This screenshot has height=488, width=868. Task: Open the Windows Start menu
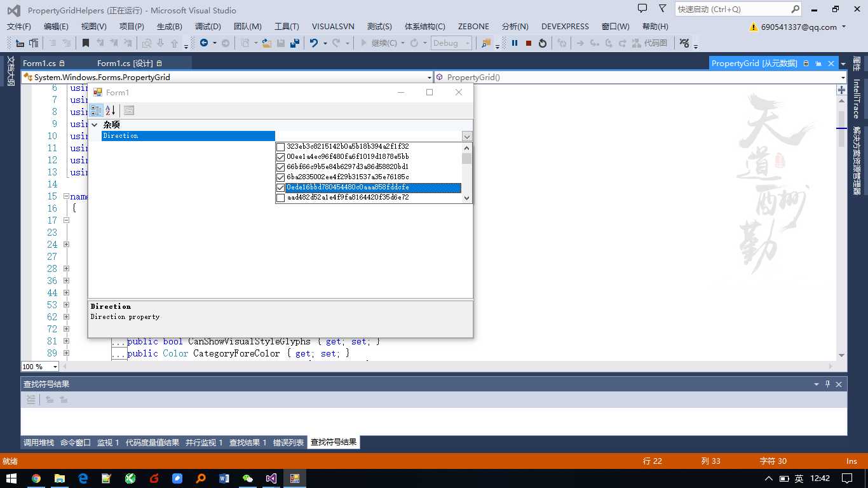[12, 478]
